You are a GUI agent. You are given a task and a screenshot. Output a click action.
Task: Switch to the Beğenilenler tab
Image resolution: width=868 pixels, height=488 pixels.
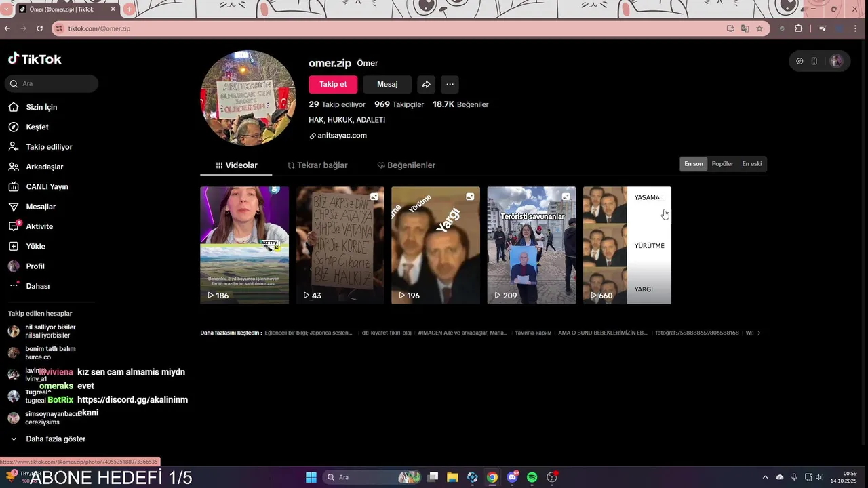[x=406, y=165]
